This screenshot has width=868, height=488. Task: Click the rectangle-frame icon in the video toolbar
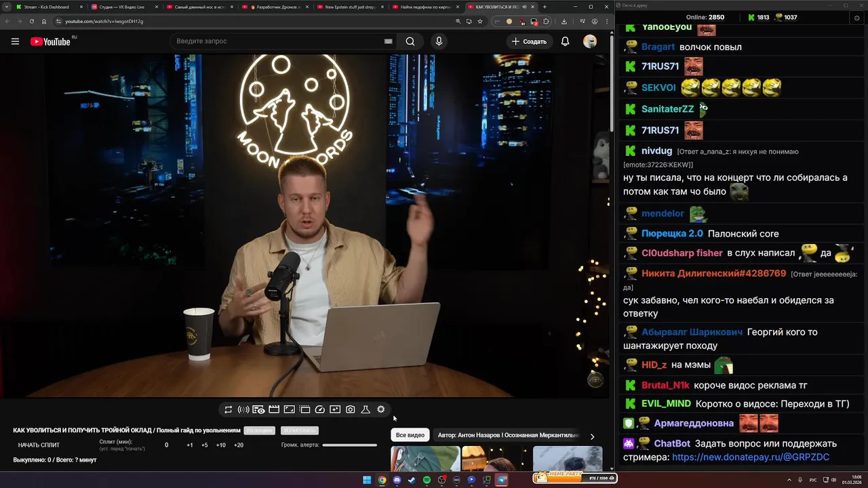tap(289, 409)
